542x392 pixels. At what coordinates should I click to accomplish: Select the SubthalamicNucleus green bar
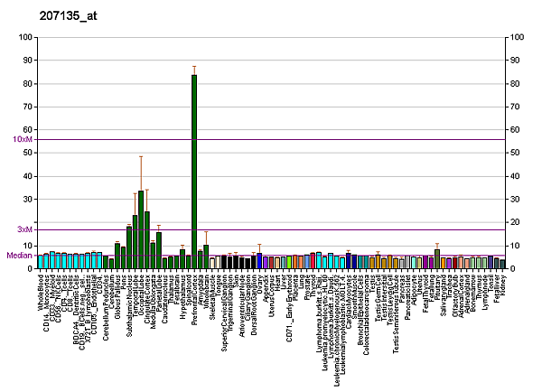coord(129,247)
